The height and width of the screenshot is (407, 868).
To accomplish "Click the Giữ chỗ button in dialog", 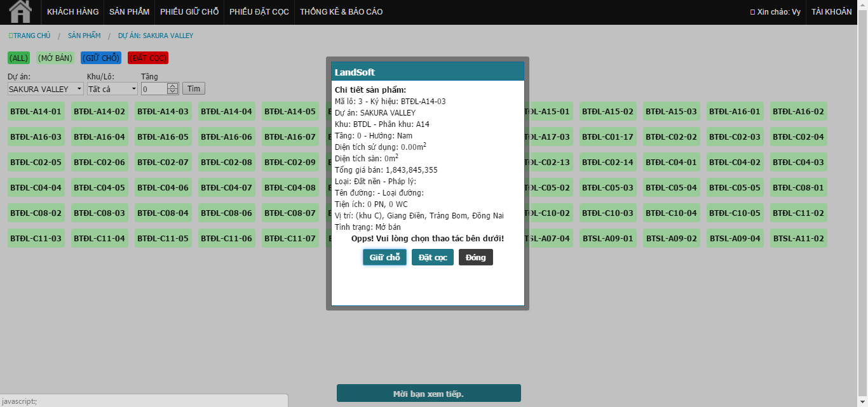I will coord(384,257).
